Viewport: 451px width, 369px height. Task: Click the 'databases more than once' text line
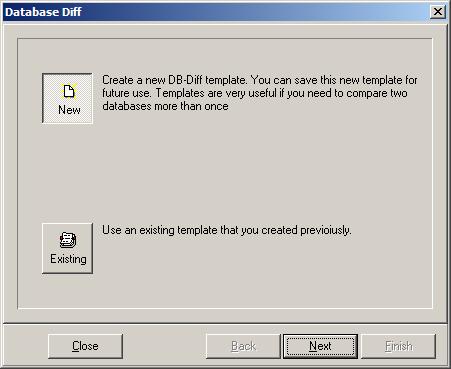[x=165, y=106]
